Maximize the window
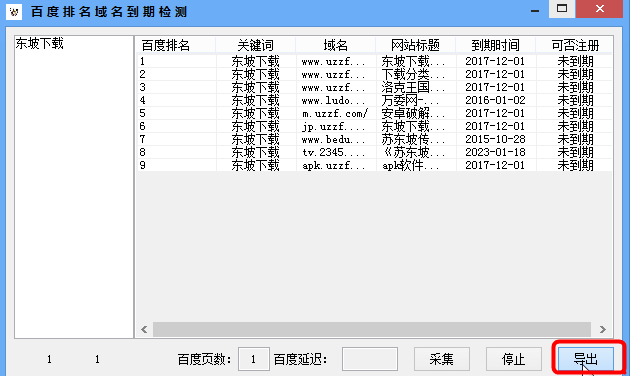The height and width of the screenshot is (376, 630). pyautogui.click(x=562, y=8)
